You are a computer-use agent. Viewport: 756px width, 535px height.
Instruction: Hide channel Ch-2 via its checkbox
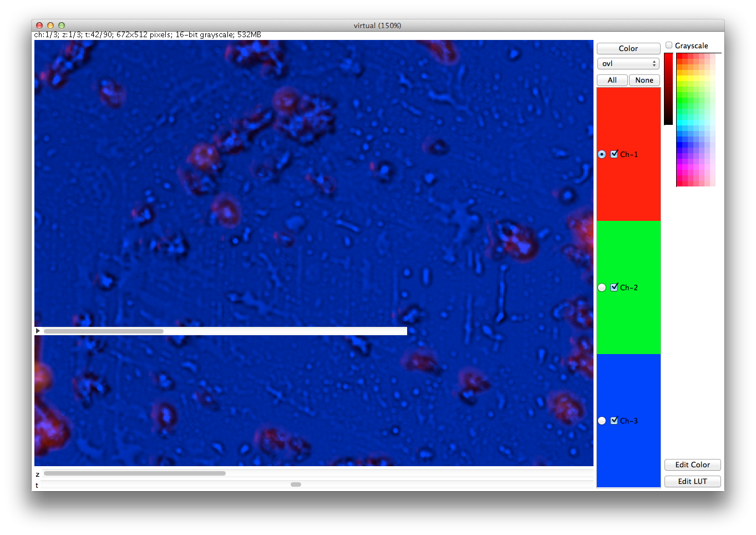point(614,287)
